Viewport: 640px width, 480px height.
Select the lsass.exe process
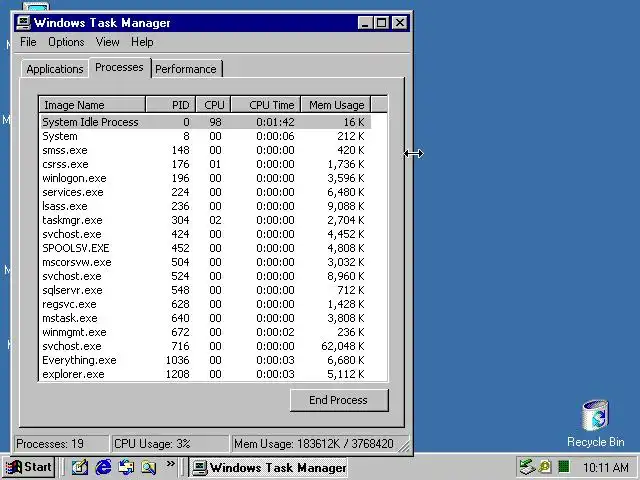(x=206, y=206)
